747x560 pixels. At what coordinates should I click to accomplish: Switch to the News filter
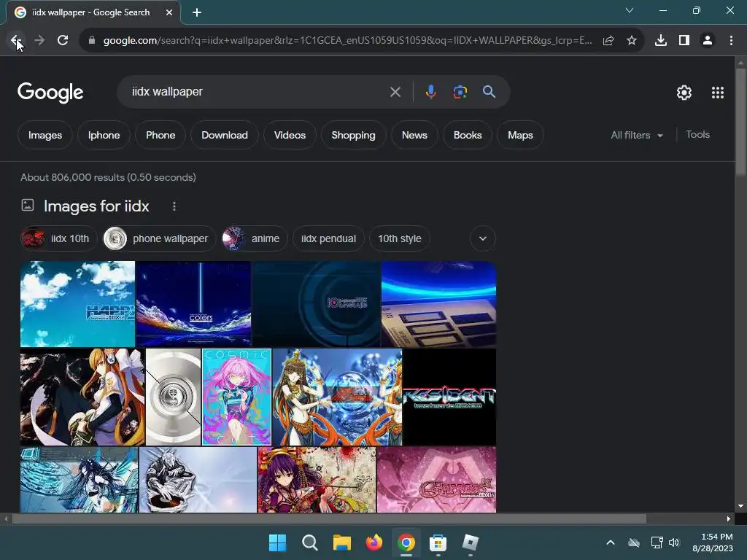(x=414, y=135)
